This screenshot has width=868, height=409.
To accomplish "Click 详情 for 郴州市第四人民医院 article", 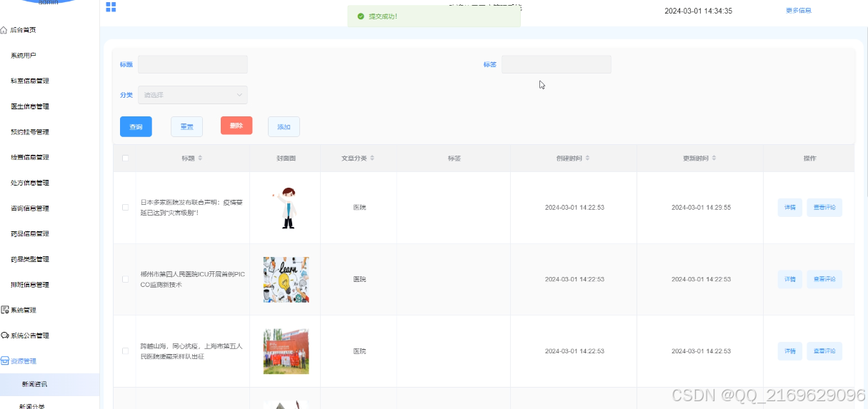I will (790, 279).
